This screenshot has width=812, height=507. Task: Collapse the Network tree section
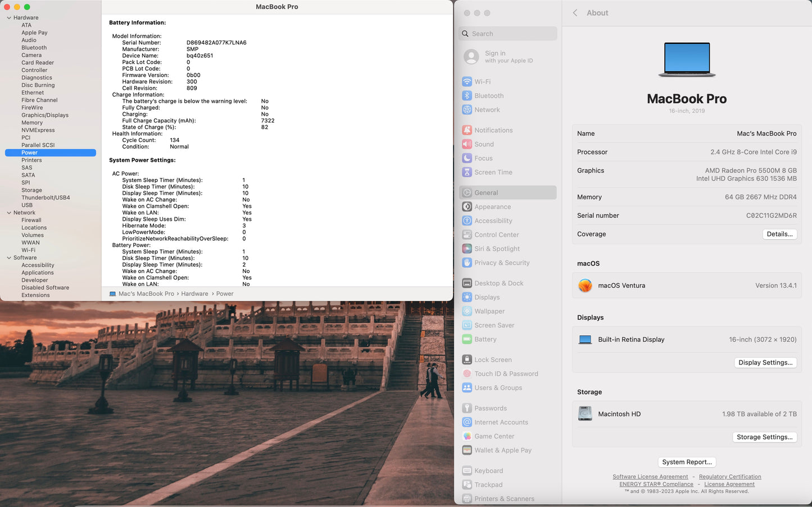point(9,213)
